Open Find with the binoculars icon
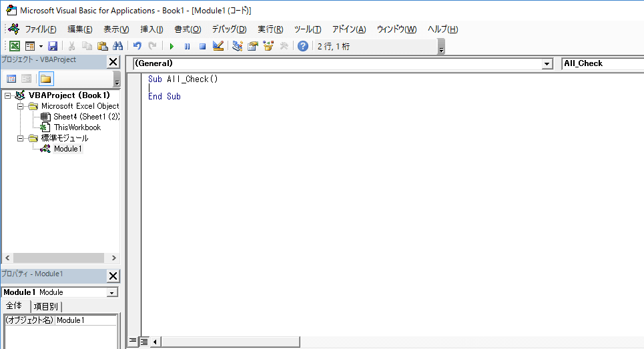 118,46
